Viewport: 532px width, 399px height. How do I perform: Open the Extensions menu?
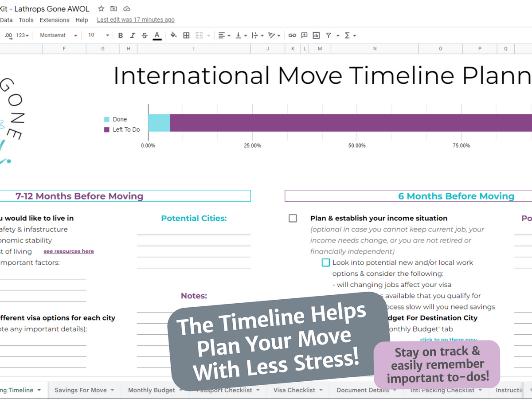click(x=55, y=20)
